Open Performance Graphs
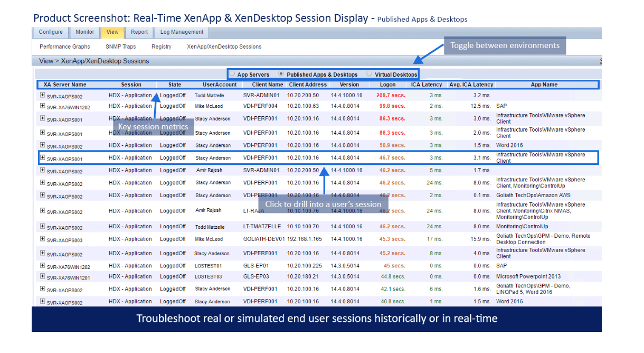 tap(64, 47)
